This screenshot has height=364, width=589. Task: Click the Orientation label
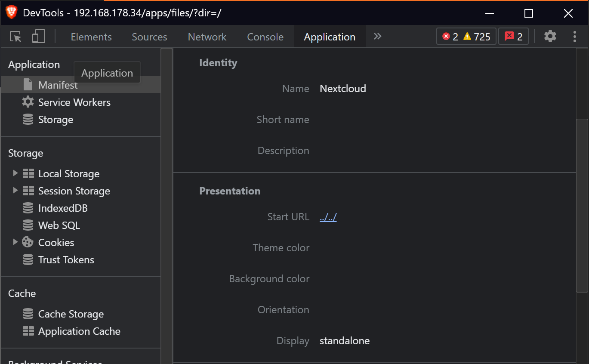pos(284,310)
